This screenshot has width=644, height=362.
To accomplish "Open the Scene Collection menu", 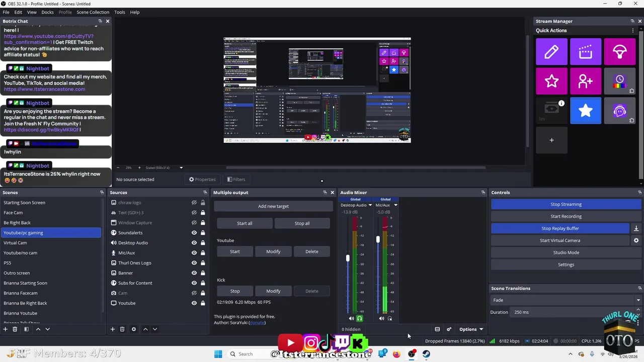I will [93, 12].
